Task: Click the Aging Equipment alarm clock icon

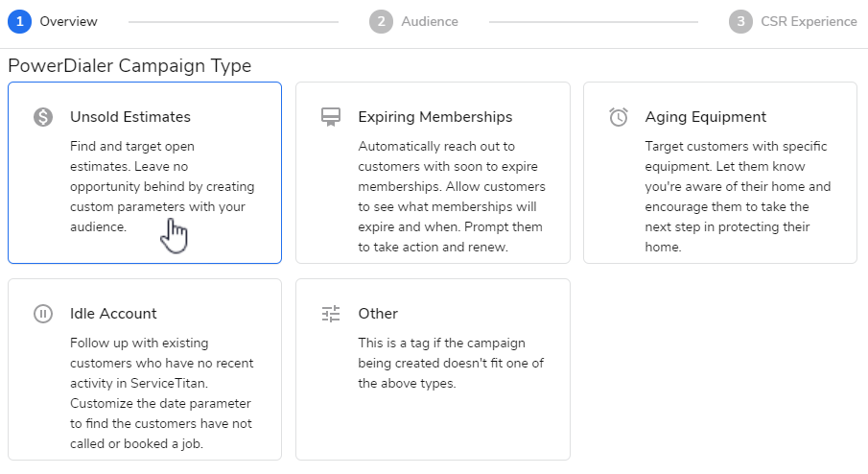Action: [619, 117]
